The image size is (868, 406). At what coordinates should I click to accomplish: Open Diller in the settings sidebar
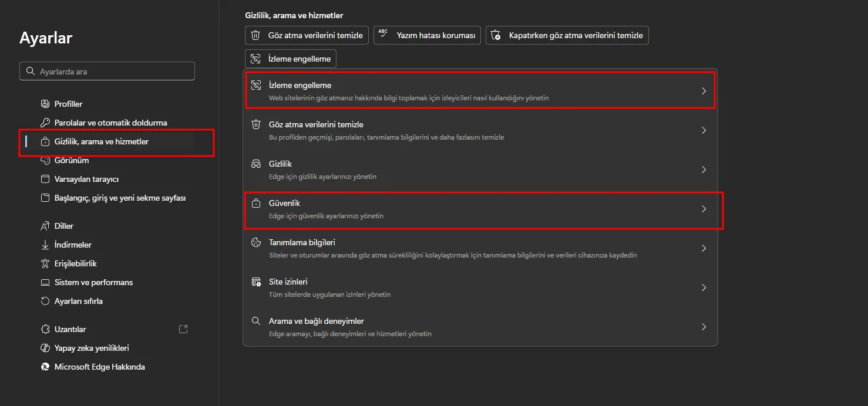[64, 226]
